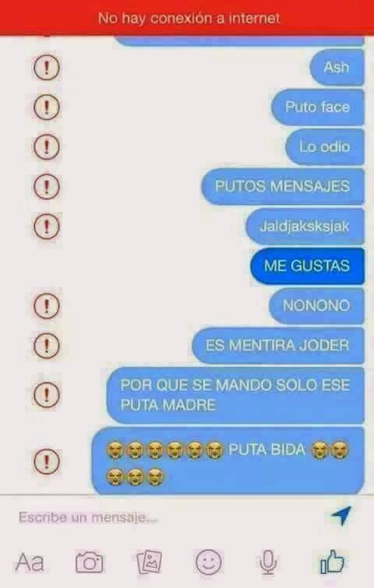Tap the microphone voice message icon

268,562
